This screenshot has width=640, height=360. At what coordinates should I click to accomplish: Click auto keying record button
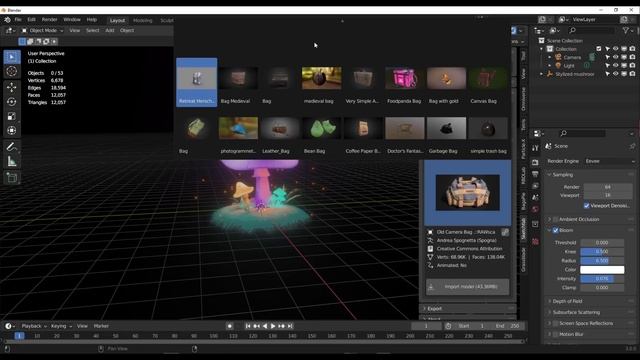coord(230,326)
